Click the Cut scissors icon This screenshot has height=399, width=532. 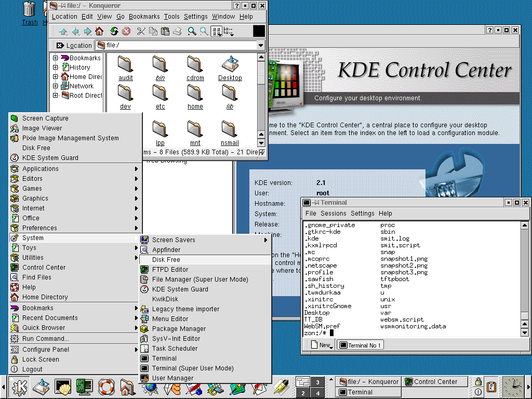point(141,32)
